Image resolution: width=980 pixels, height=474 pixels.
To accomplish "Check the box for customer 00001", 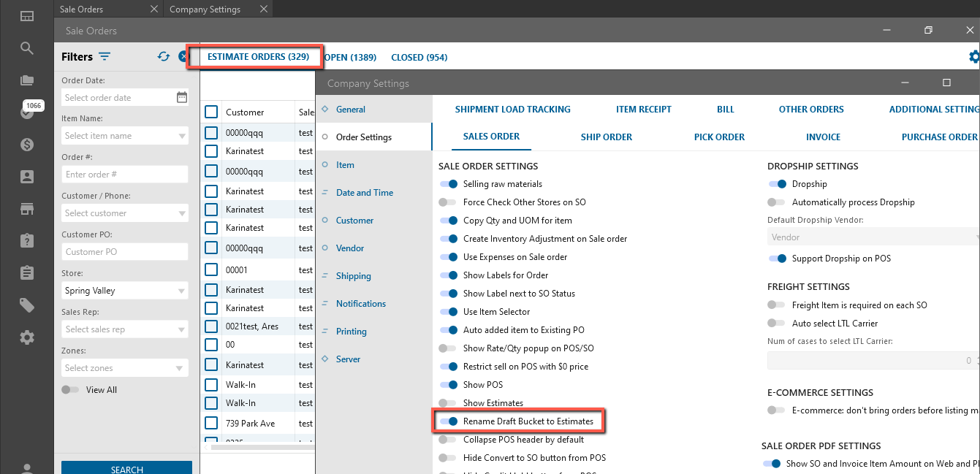I will point(211,270).
